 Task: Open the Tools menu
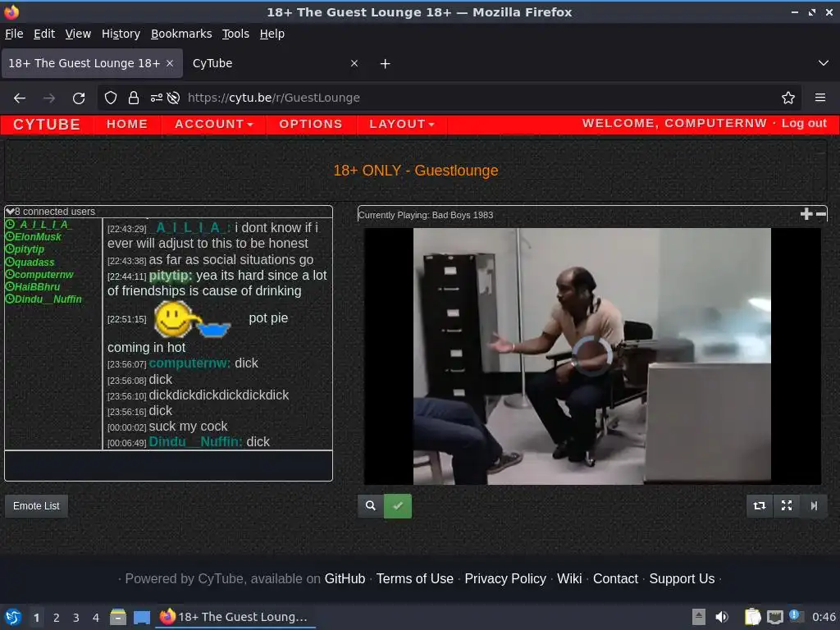point(235,34)
